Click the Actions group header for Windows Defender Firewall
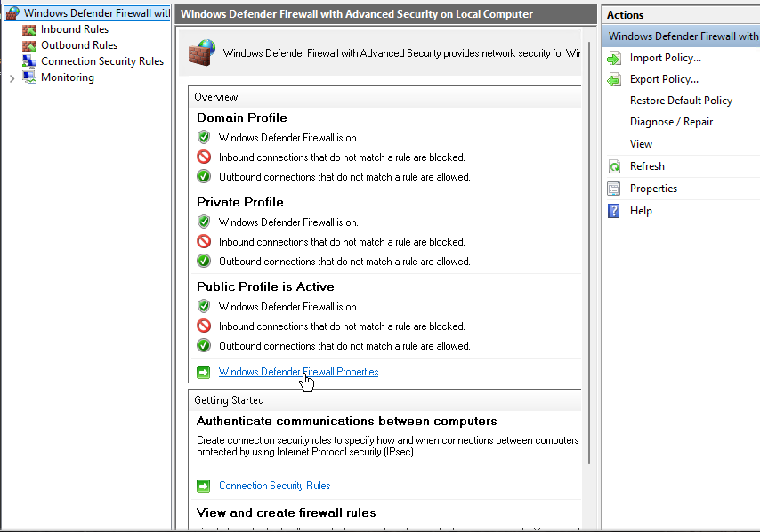Viewport: 760px width, 532px height. (682, 36)
